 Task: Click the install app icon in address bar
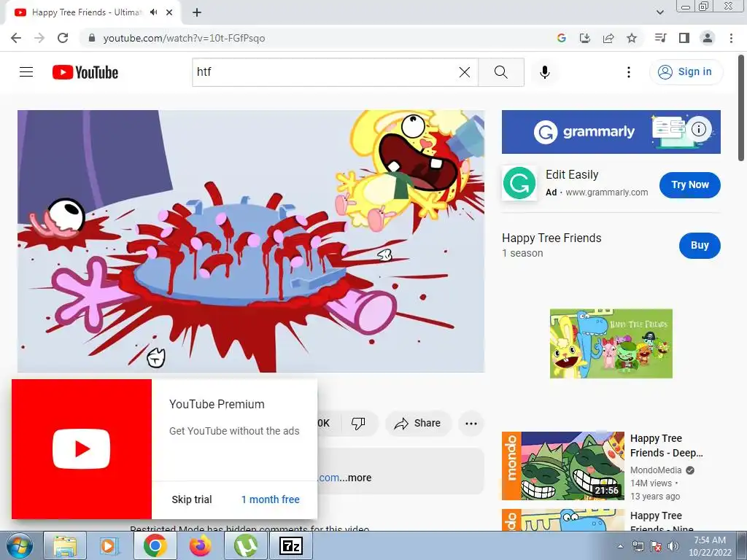tap(585, 38)
